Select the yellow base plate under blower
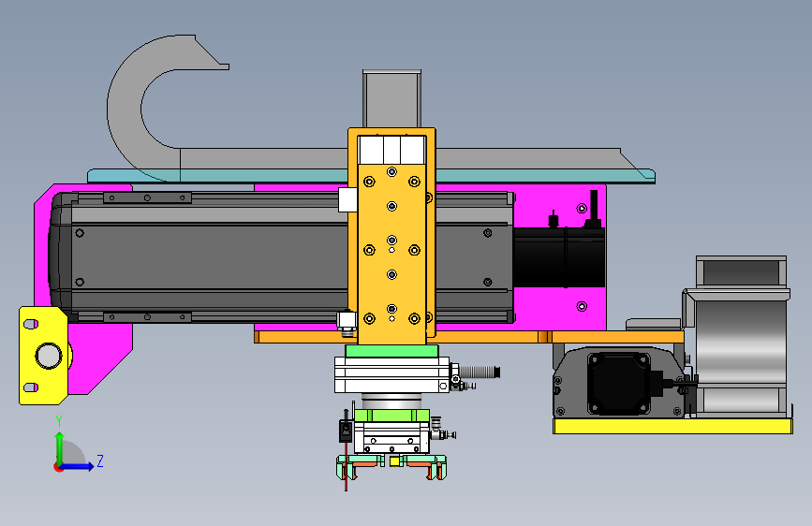Screen dimensions: 812x526 click(x=672, y=426)
